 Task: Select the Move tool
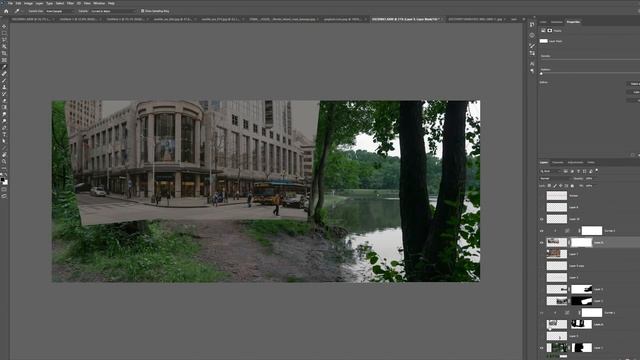(4, 27)
